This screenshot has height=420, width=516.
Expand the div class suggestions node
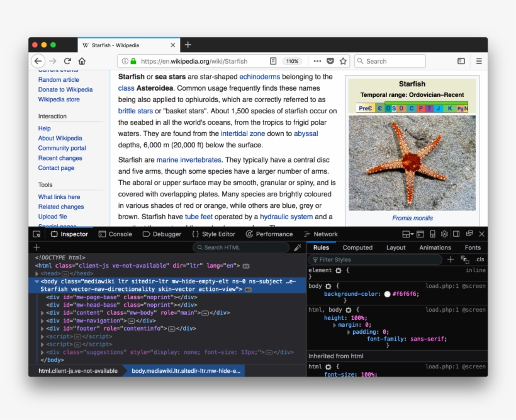(42, 353)
